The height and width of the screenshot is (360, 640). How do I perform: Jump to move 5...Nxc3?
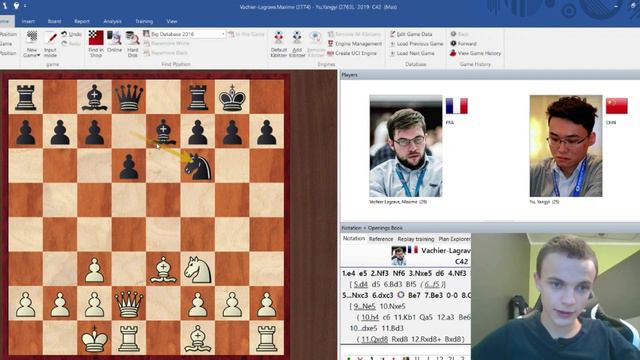356,295
